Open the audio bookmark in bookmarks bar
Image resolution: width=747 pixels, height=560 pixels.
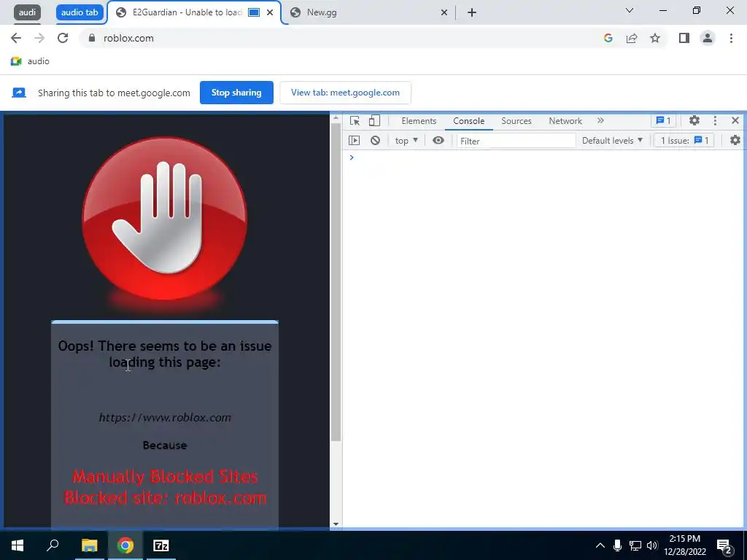click(x=30, y=61)
